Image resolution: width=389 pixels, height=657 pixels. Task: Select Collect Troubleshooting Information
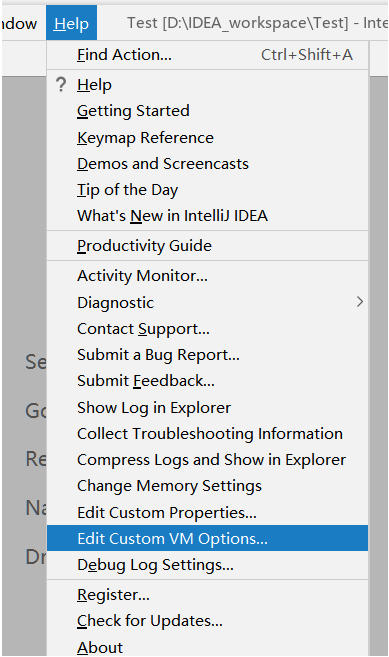point(207,434)
